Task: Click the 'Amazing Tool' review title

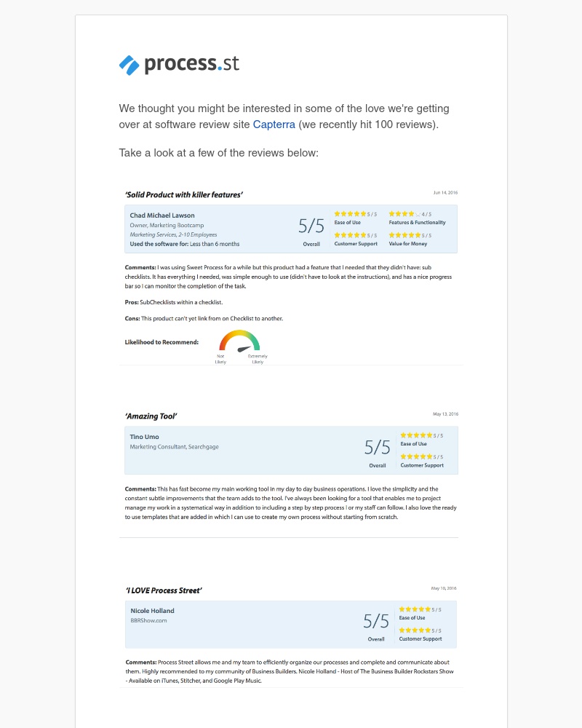Action: pos(151,416)
